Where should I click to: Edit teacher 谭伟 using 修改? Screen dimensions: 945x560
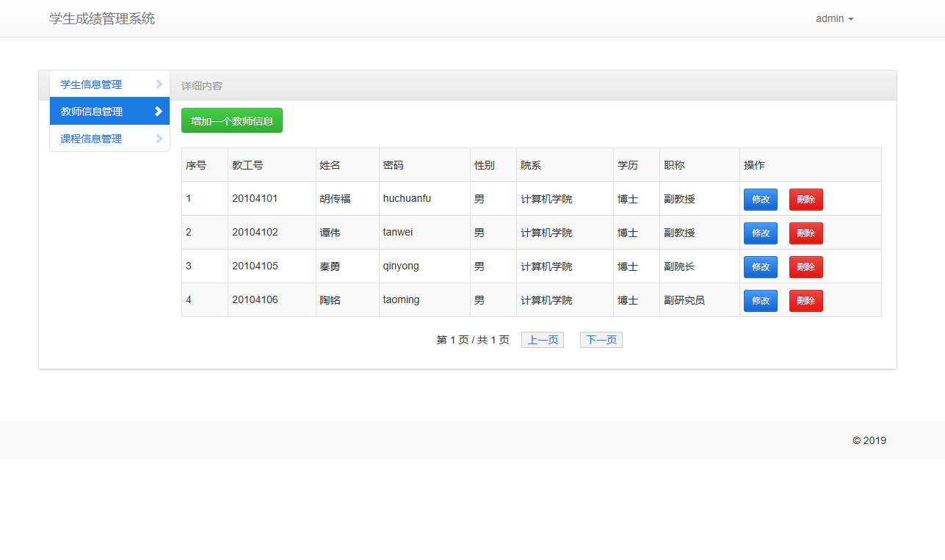760,233
